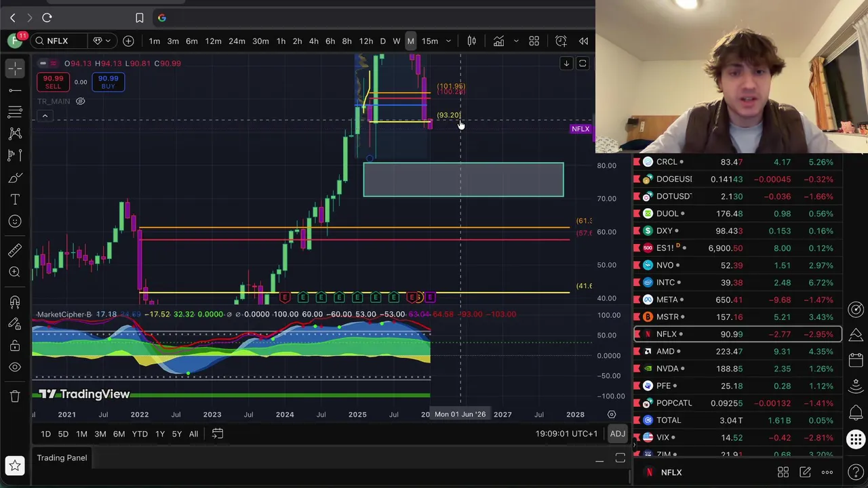The height and width of the screenshot is (488, 868).
Task: Open the Trading Panel tab
Action: click(x=62, y=458)
